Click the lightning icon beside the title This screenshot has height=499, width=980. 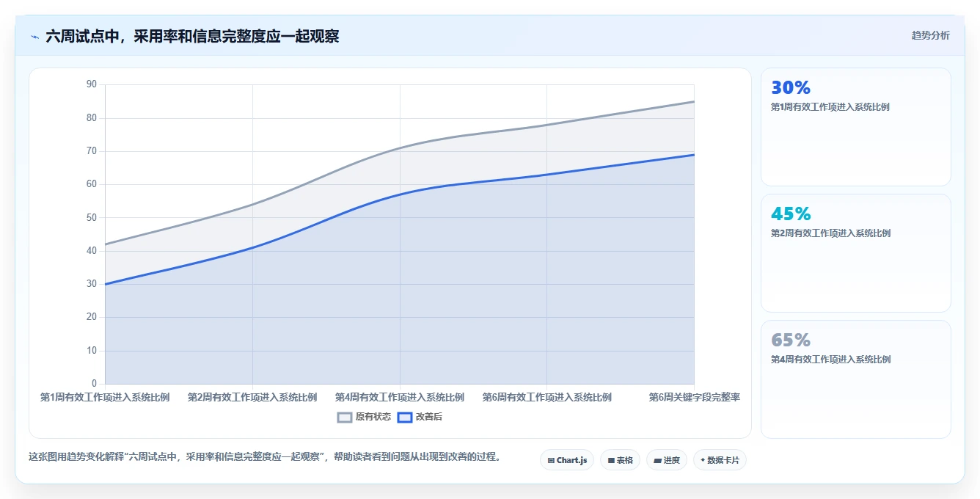tap(35, 37)
